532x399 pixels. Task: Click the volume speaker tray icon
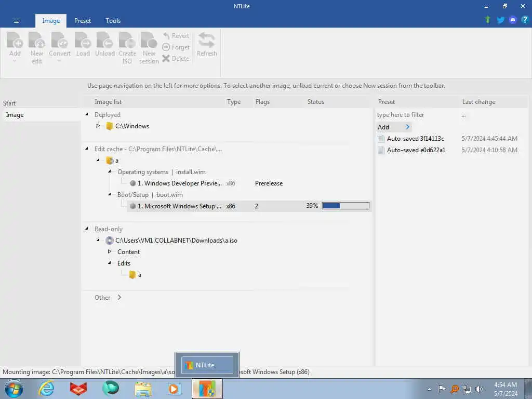pos(479,389)
